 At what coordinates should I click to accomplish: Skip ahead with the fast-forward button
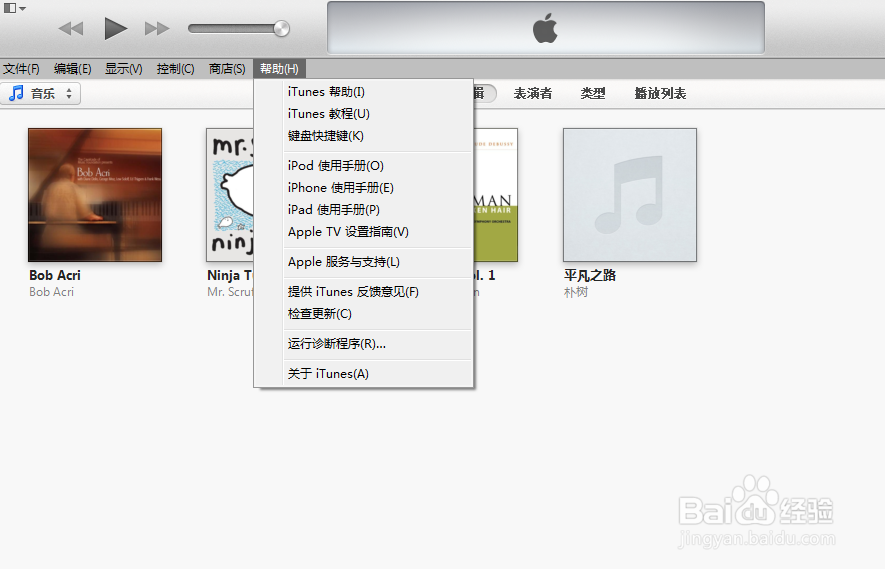[157, 28]
